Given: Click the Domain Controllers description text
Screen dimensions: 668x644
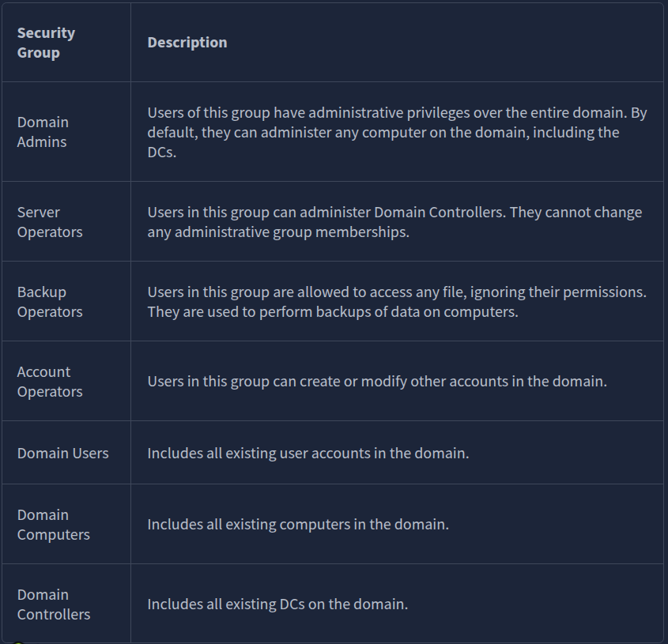Looking at the screenshot, I should [277, 604].
